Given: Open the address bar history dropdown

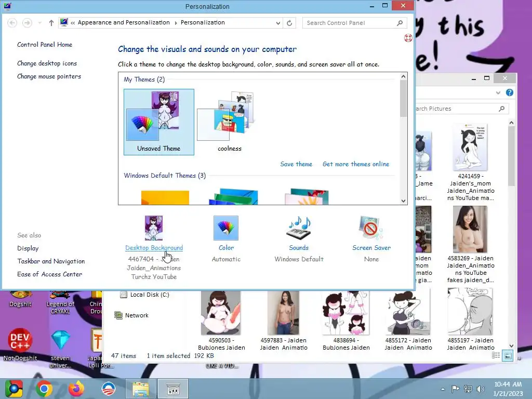Looking at the screenshot, I should tap(278, 23).
